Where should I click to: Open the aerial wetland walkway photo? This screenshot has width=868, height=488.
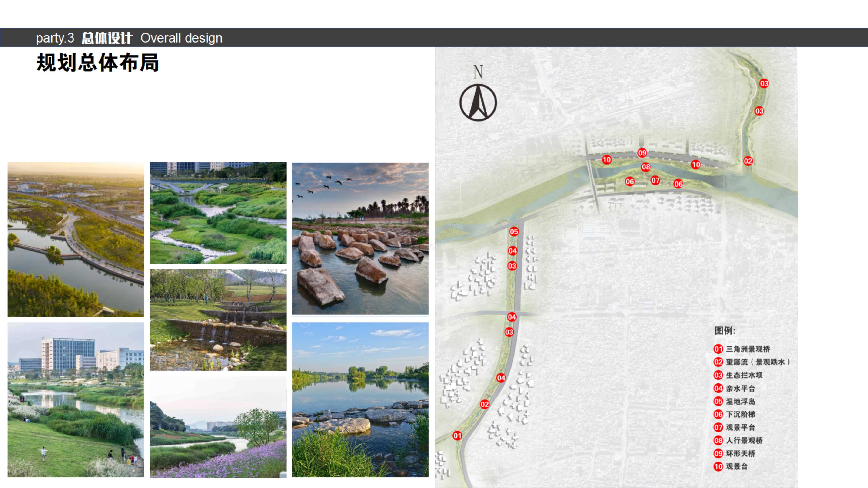[76, 239]
